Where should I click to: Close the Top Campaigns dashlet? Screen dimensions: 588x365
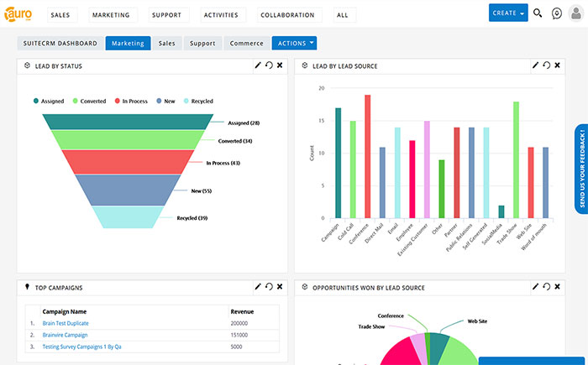coord(280,287)
